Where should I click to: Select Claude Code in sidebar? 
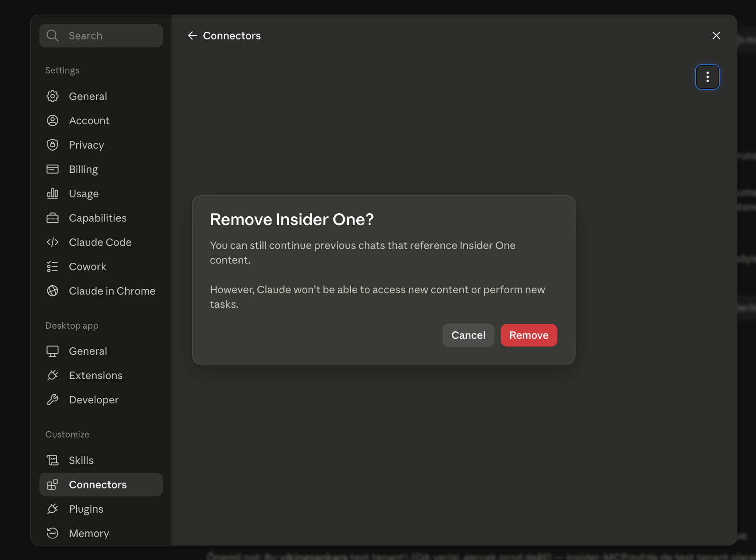pos(101,242)
